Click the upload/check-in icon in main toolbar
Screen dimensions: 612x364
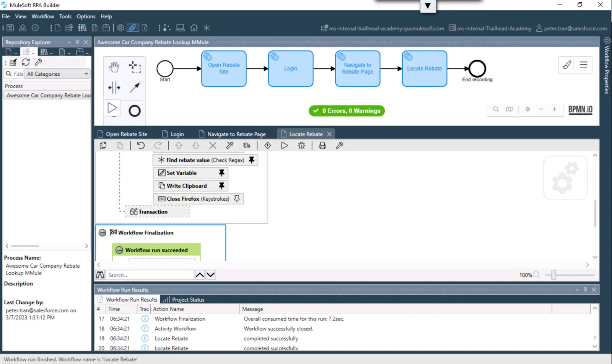[x=23, y=28]
